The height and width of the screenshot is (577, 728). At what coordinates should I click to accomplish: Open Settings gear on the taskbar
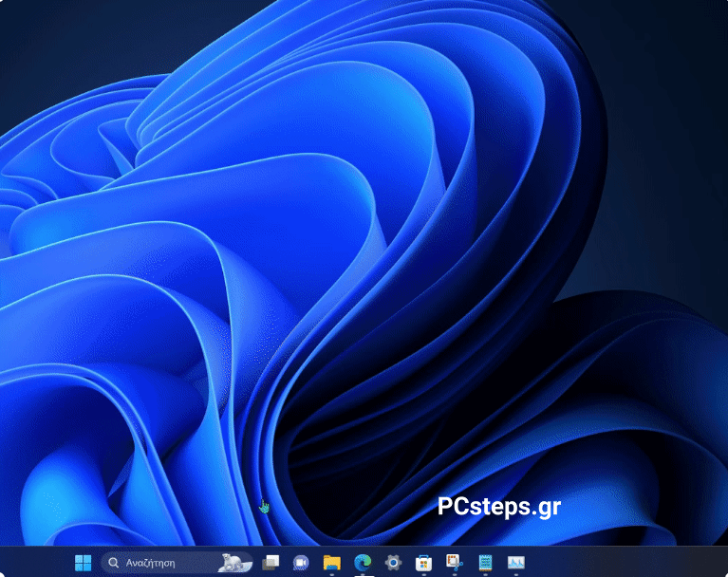pos(393,563)
